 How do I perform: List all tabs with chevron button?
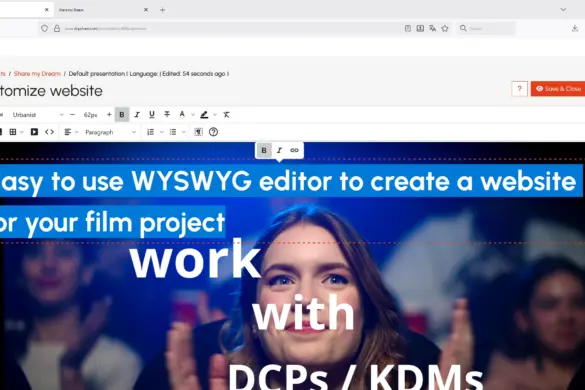coord(563,10)
